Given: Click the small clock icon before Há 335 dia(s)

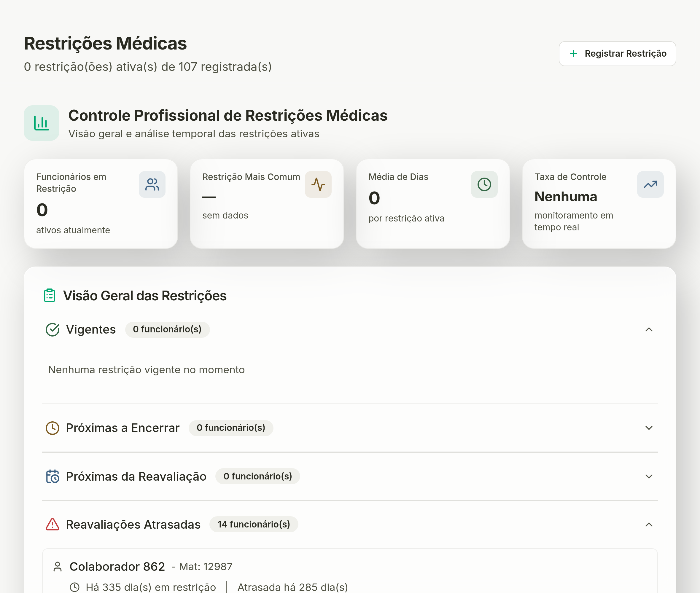Looking at the screenshot, I should coord(74,587).
